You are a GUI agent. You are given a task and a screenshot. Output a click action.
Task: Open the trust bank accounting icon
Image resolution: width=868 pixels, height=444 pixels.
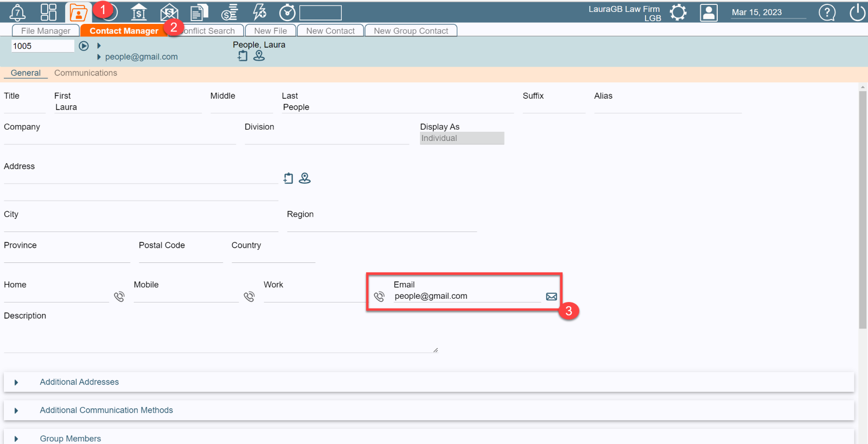(139, 12)
